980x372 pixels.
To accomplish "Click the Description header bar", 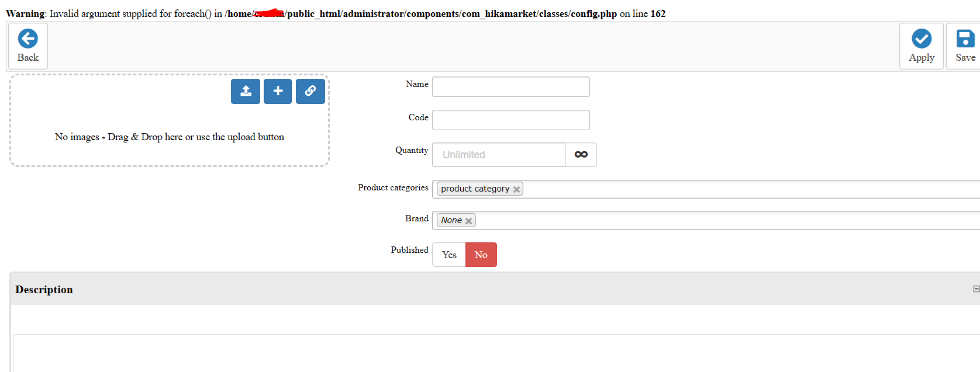I will pos(468,289).
